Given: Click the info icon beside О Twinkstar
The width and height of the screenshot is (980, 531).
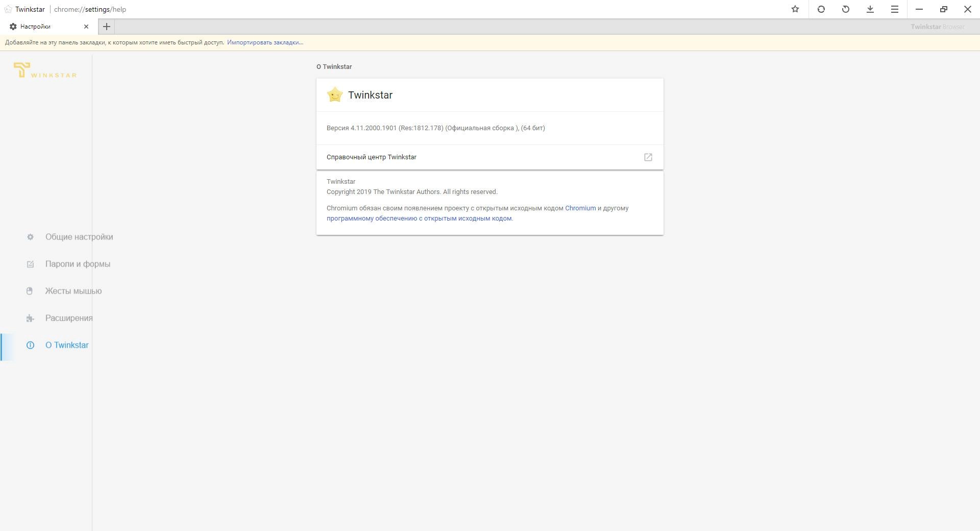Looking at the screenshot, I should (x=30, y=345).
